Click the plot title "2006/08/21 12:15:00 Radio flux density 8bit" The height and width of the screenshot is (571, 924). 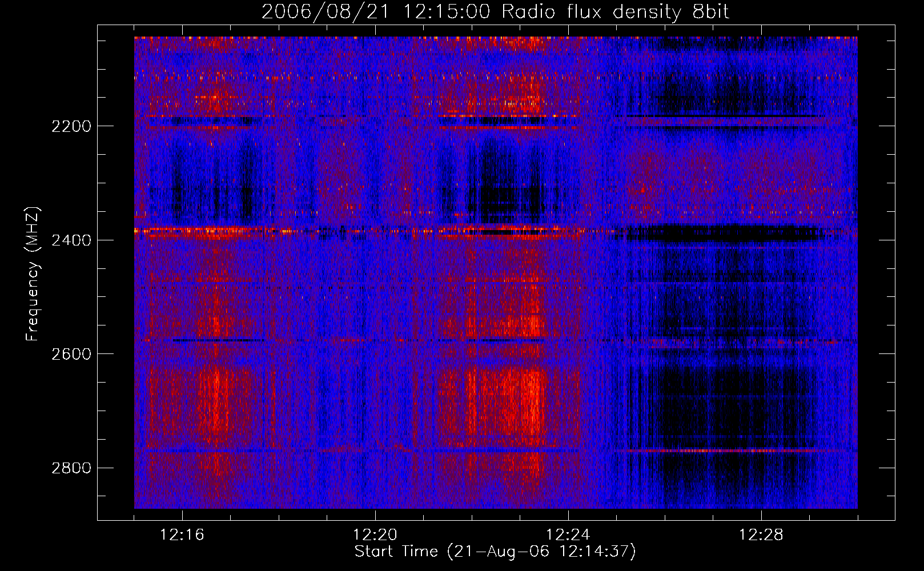click(495, 12)
